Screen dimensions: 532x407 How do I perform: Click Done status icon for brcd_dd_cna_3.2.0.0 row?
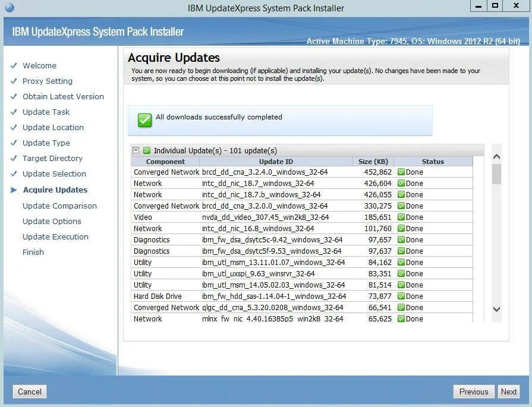(401, 206)
